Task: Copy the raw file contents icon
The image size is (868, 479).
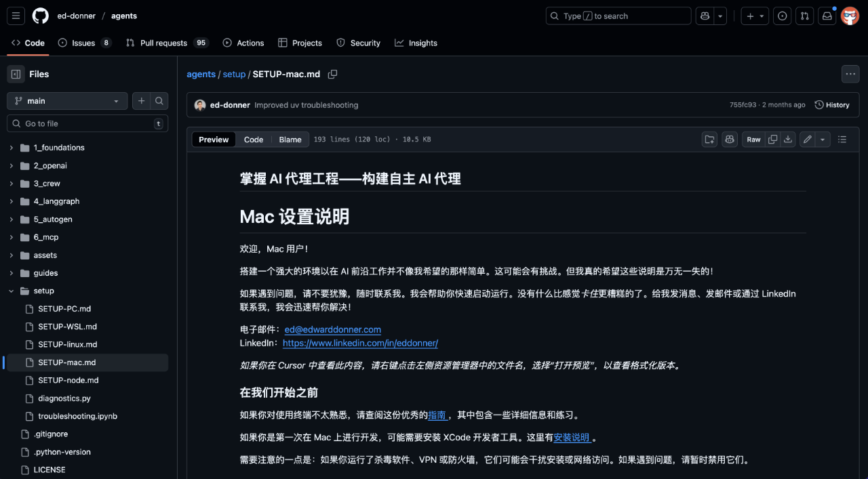Action: tap(772, 139)
